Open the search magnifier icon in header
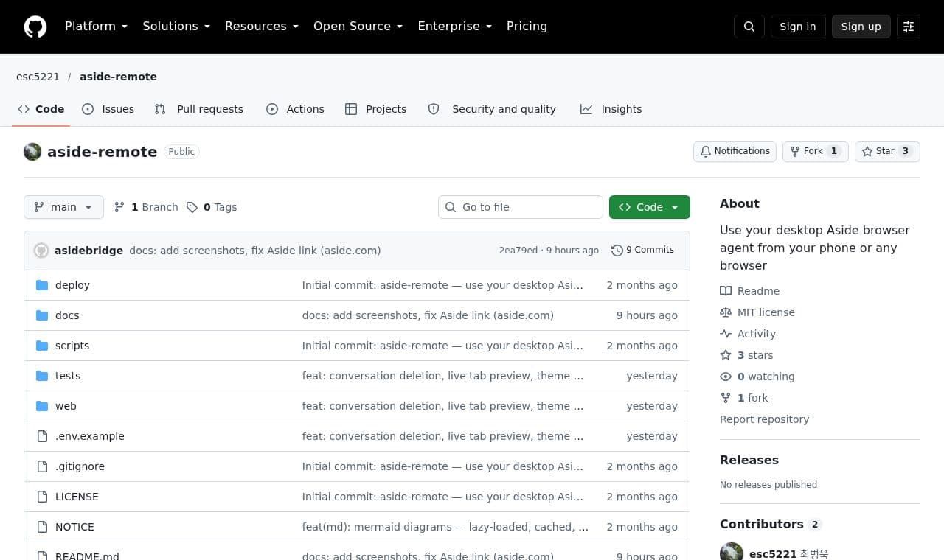 749,27
